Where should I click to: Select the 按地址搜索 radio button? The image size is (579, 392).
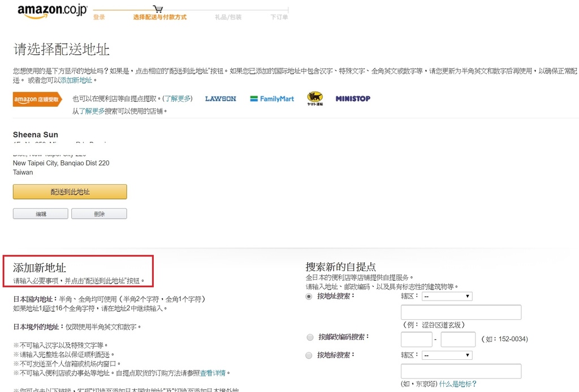tap(309, 297)
